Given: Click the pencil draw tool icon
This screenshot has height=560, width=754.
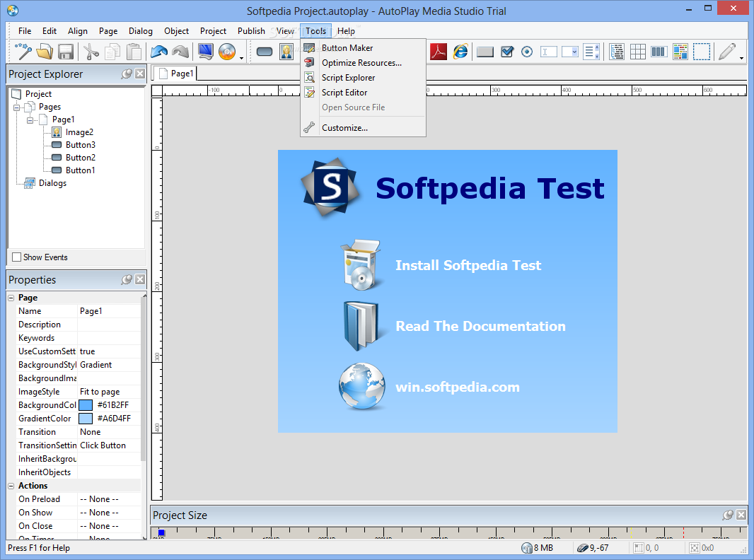Looking at the screenshot, I should [727, 52].
